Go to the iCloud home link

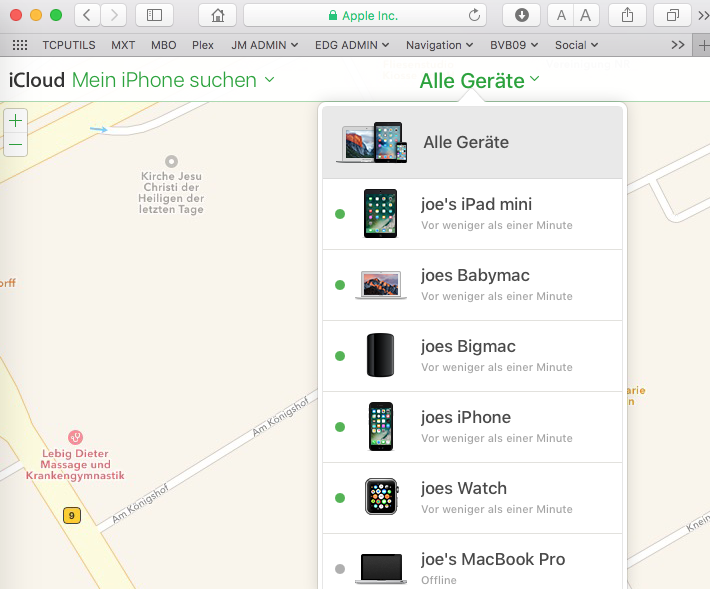[x=37, y=80]
